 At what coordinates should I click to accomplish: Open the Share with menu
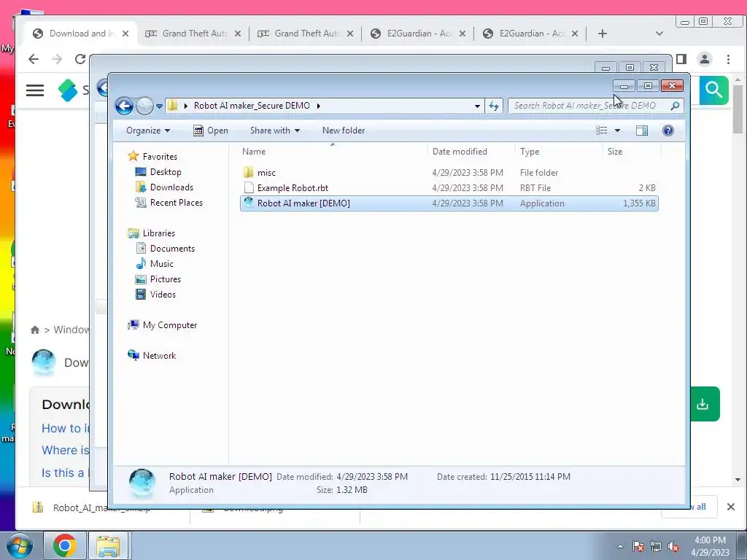tap(275, 131)
